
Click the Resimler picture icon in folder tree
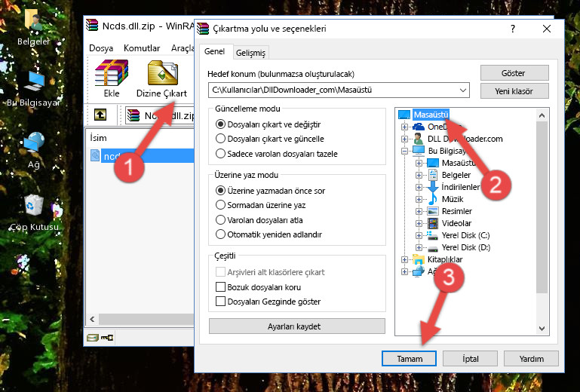click(433, 211)
